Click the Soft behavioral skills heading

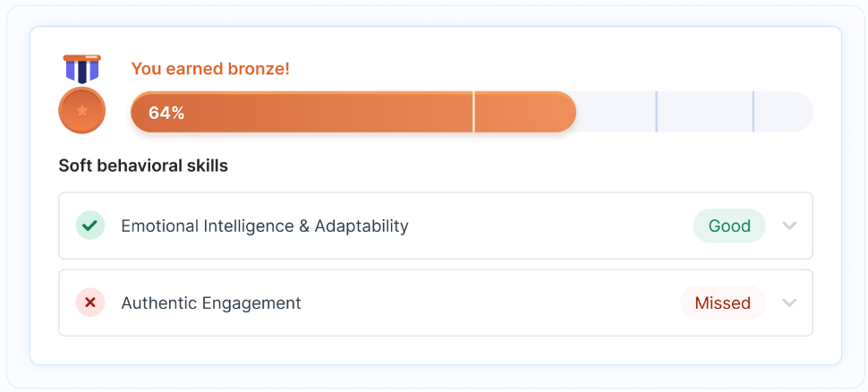(143, 166)
